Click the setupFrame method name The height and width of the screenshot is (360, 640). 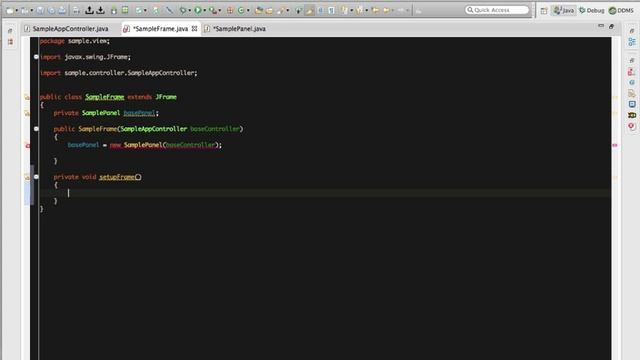tap(117, 177)
